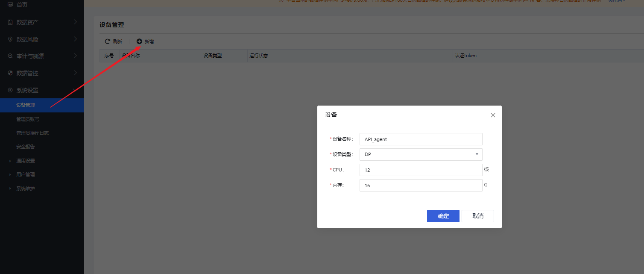
Task: Expand the 通用设置 section
Action: 25,161
